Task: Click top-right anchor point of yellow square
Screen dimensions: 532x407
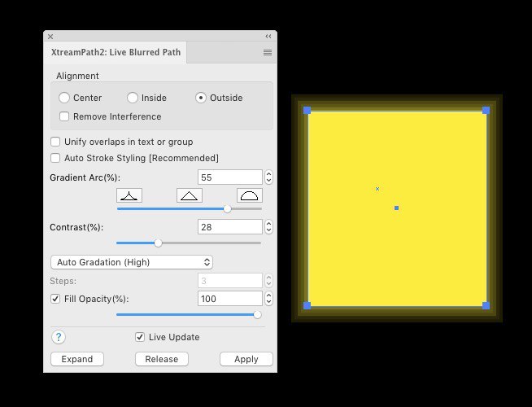Action: tap(486, 111)
